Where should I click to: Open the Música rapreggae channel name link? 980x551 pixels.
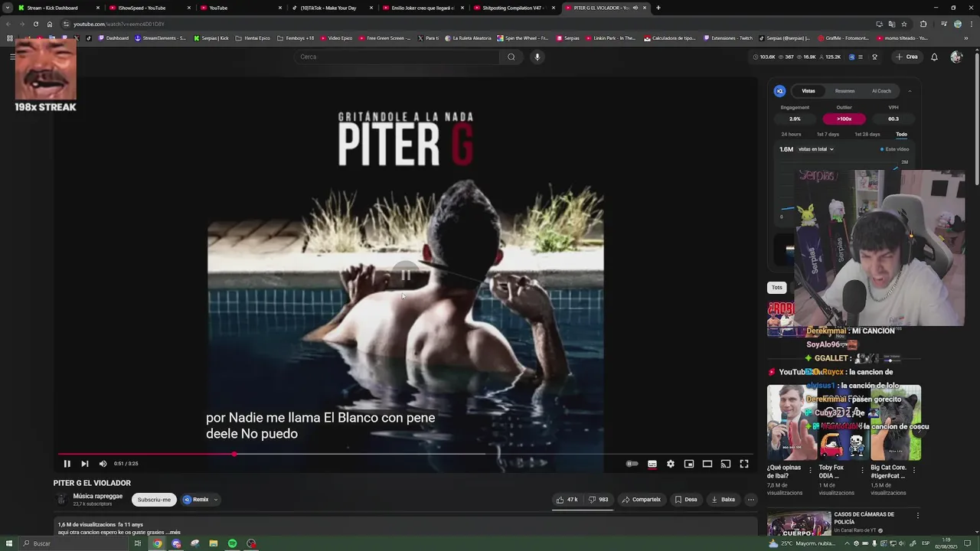[98, 496]
